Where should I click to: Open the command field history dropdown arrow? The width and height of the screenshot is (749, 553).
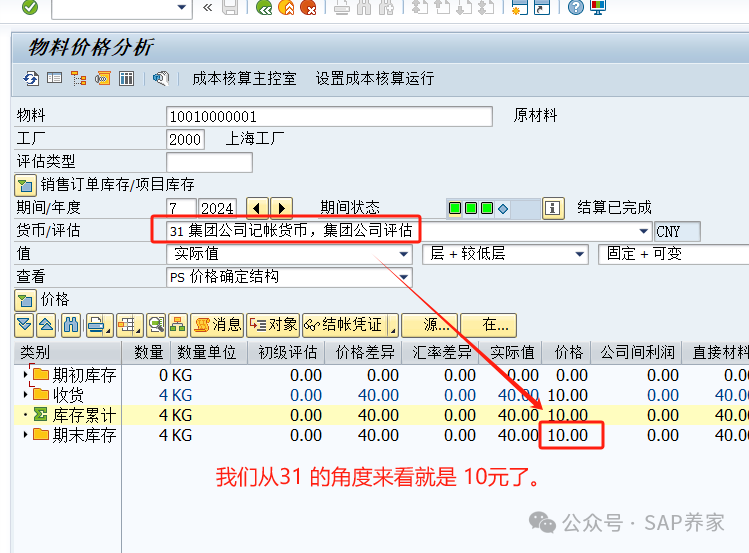pyautogui.click(x=182, y=7)
